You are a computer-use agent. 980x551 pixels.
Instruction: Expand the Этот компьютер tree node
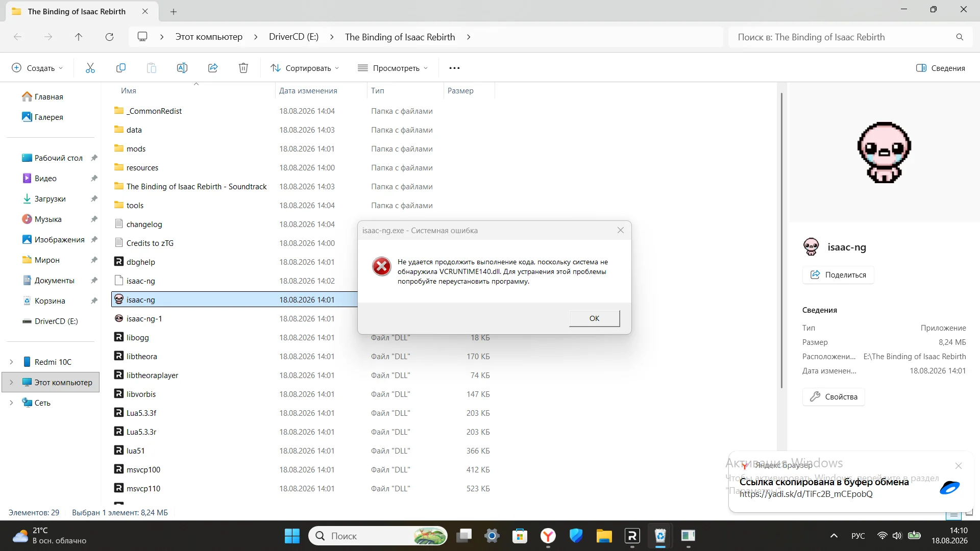coord(11,383)
